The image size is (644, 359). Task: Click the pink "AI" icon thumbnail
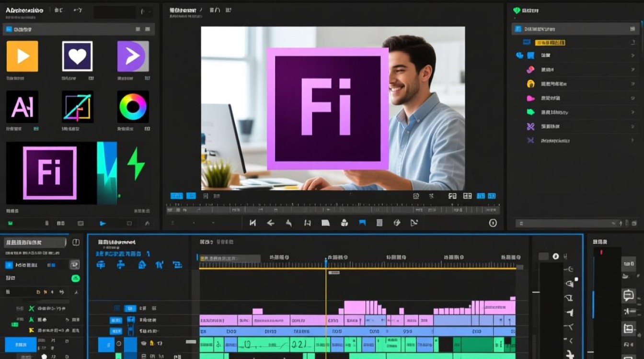click(22, 107)
